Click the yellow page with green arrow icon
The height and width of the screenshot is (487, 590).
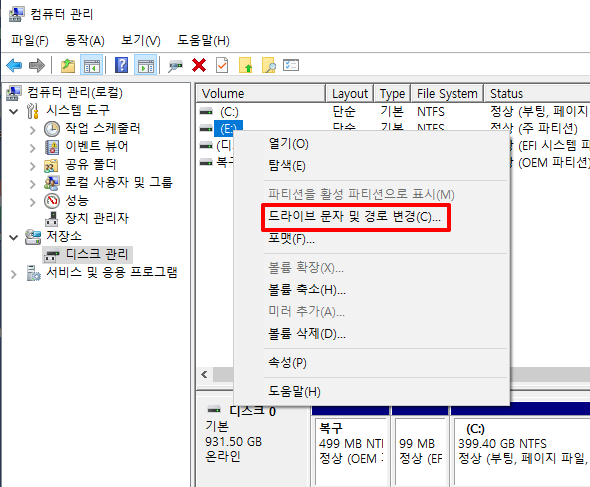tap(245, 65)
